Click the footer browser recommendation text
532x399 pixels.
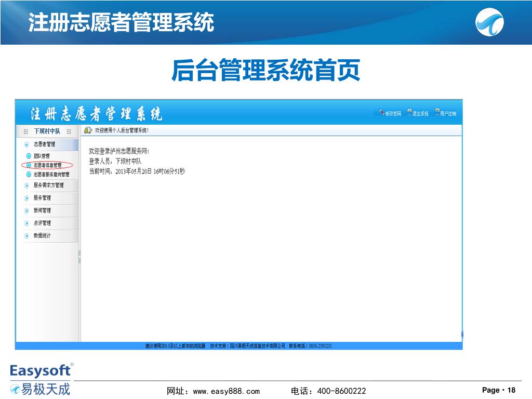[x=176, y=346]
